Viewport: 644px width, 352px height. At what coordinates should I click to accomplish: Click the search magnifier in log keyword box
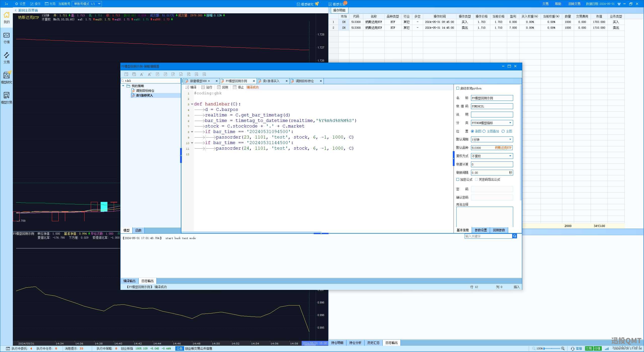click(514, 236)
